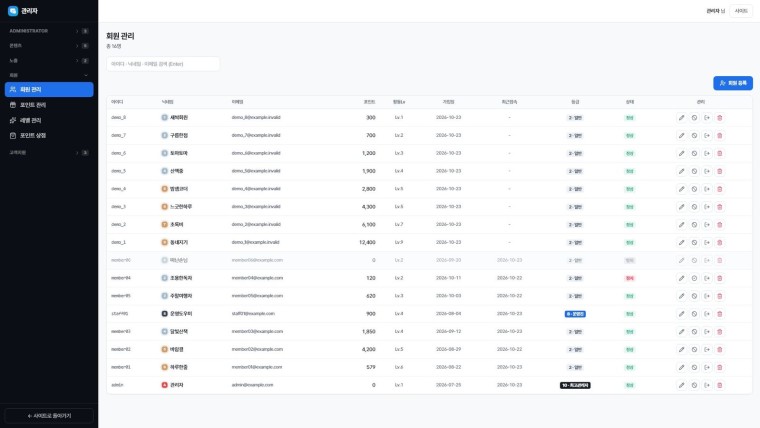Click the back-to-site button at sidebar bottom
Screen dimensions: 760x428
(49, 416)
